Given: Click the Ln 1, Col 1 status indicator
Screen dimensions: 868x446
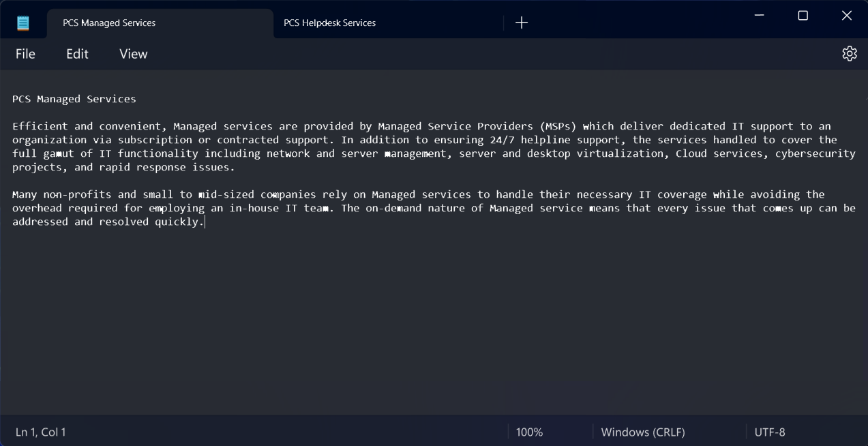Looking at the screenshot, I should (x=41, y=432).
